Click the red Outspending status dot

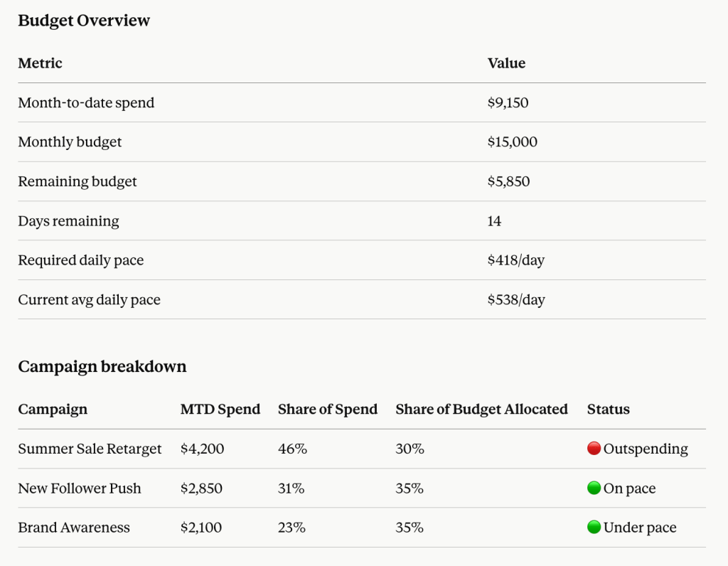pyautogui.click(x=594, y=449)
